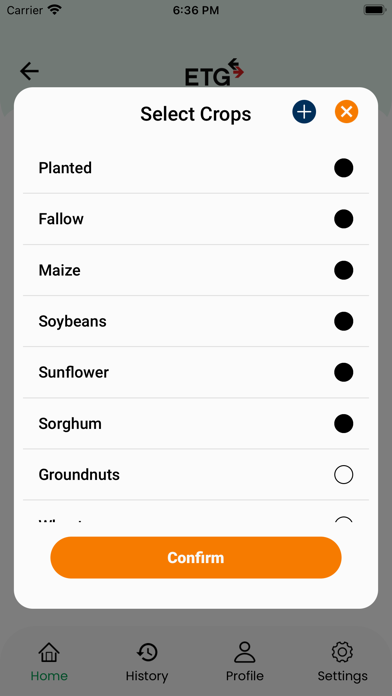Go back using the arrow icon
392x696 pixels.
pyautogui.click(x=29, y=71)
